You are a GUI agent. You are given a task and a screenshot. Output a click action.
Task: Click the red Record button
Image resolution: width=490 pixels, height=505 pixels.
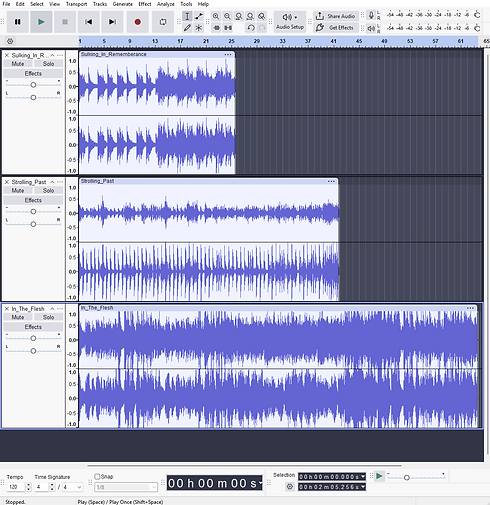coord(137,22)
